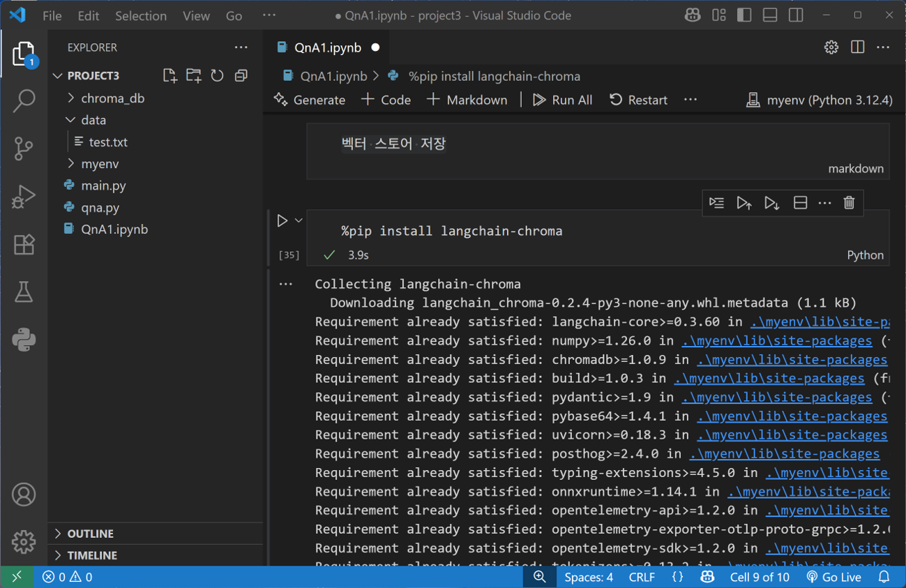Open the Manage gear in activity bar
The width and height of the screenshot is (906, 588).
pos(24,541)
